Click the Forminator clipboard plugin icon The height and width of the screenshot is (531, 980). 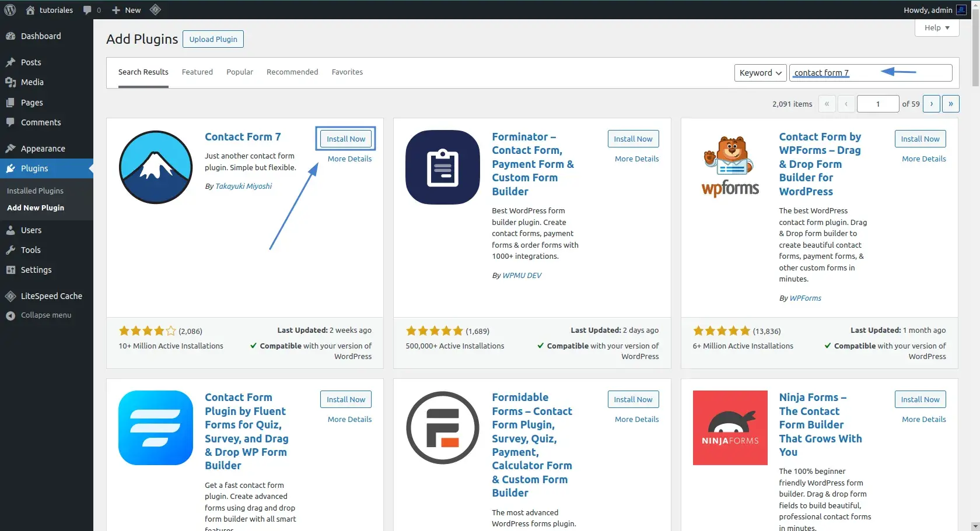tap(443, 167)
